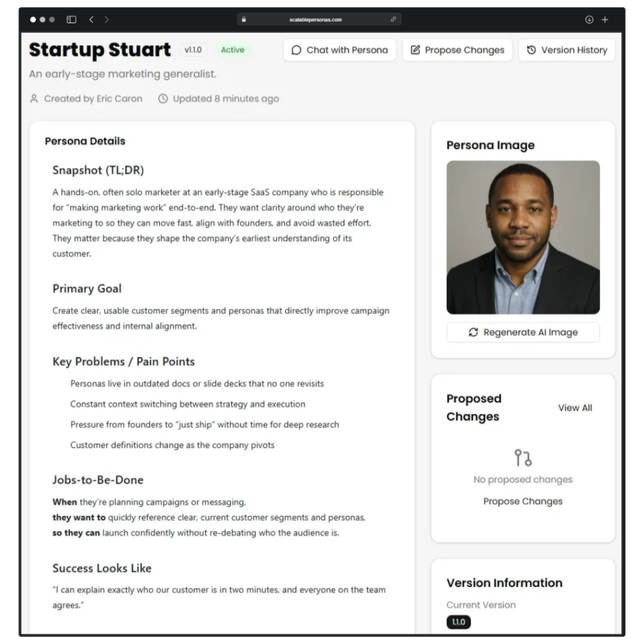Open Version History
The image size is (644, 644).
[567, 50]
